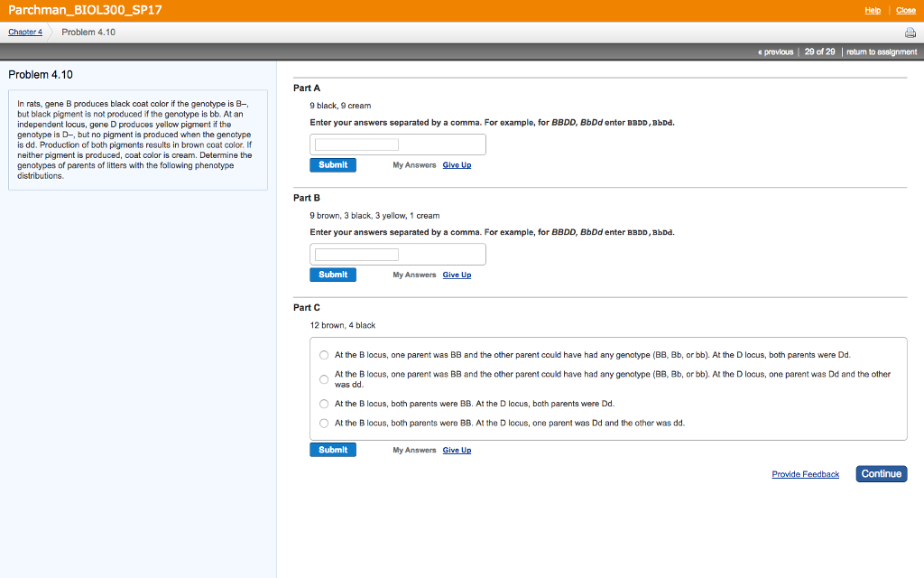This screenshot has height=578, width=924.
Task: Select option: one parent BB, Dd and dd
Action: click(x=324, y=379)
